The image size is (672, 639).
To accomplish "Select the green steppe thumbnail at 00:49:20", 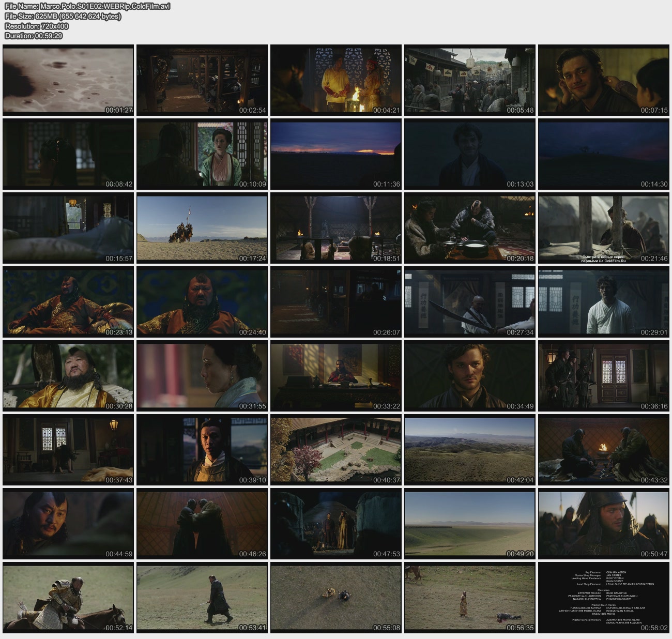I will [469, 524].
